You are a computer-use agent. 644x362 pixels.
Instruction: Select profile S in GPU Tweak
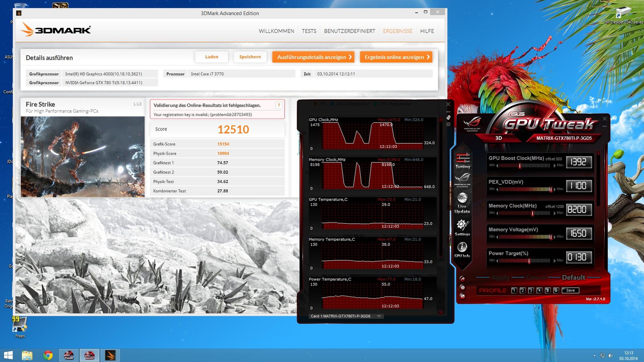pyautogui.click(x=547, y=290)
